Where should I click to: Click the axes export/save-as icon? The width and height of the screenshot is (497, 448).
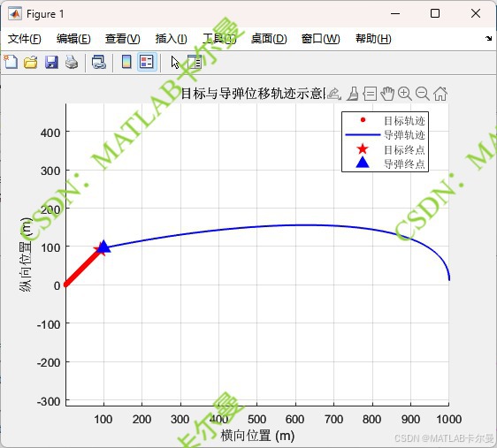333,94
